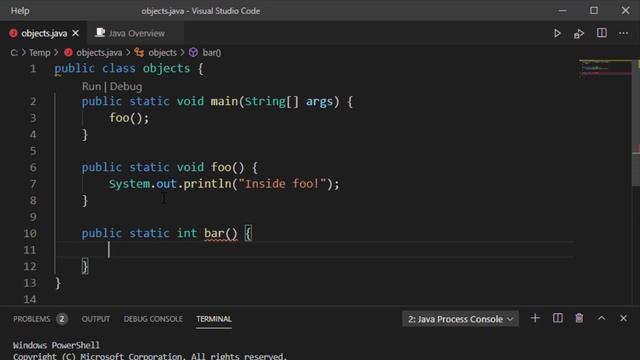
Task: Open the Java Process Console terminal dropdown
Action: click(x=460, y=319)
